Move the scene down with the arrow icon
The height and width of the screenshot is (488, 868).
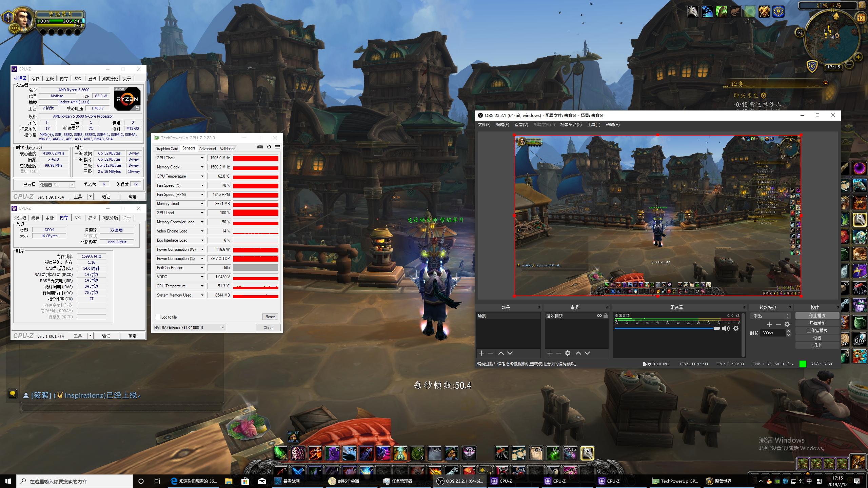(510, 353)
